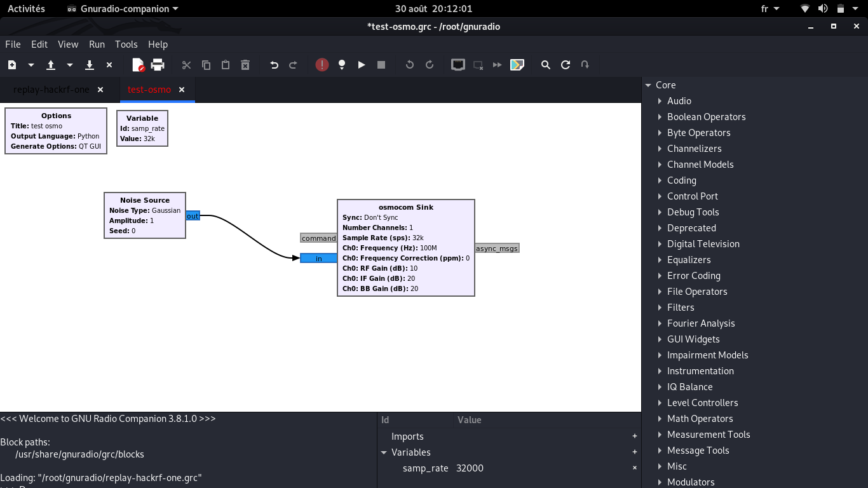This screenshot has height=488, width=868.
Task: Expand the Audio block category
Action: [660, 101]
